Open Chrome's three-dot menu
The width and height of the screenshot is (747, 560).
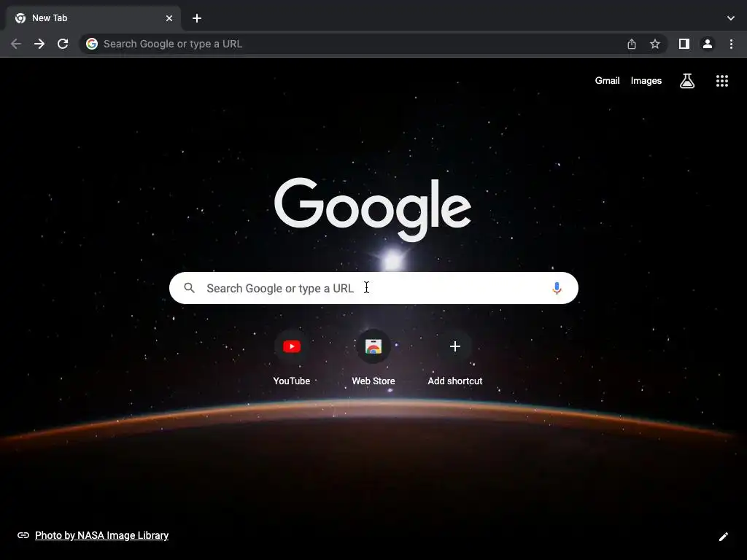pos(731,44)
